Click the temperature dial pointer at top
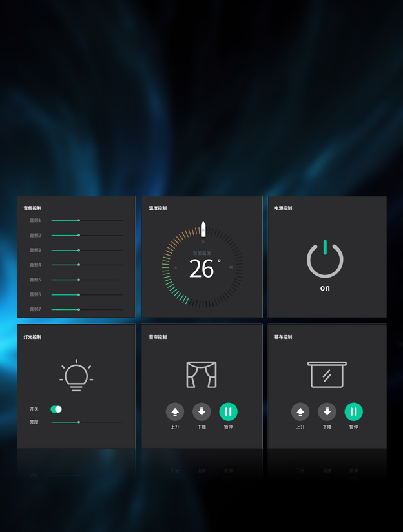 203,229
